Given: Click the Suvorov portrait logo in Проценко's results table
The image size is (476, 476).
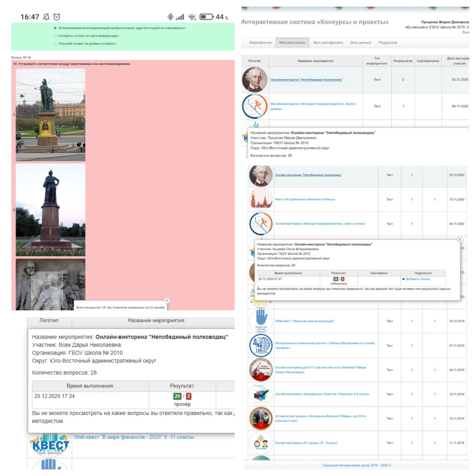Looking at the screenshot, I should (x=255, y=79).
